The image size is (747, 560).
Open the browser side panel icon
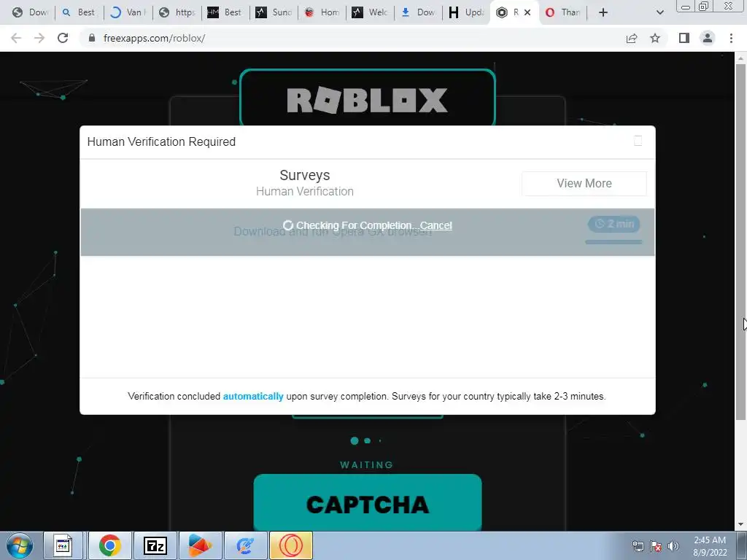click(x=684, y=38)
